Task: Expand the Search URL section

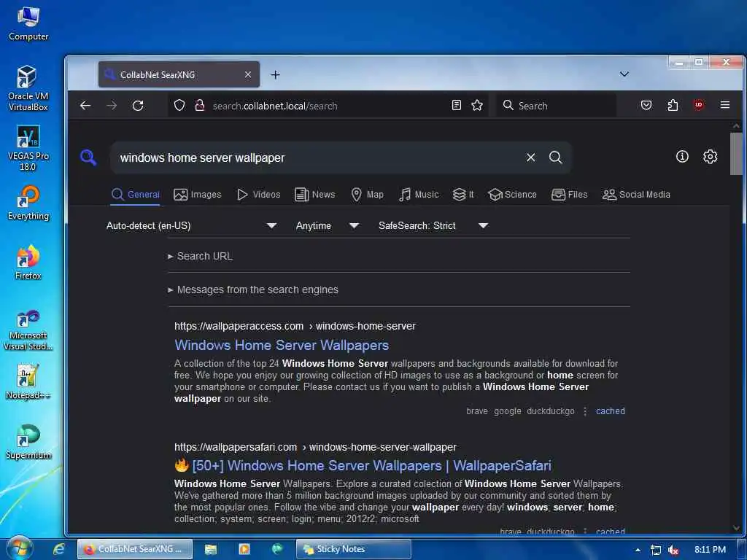Action: tap(200, 256)
